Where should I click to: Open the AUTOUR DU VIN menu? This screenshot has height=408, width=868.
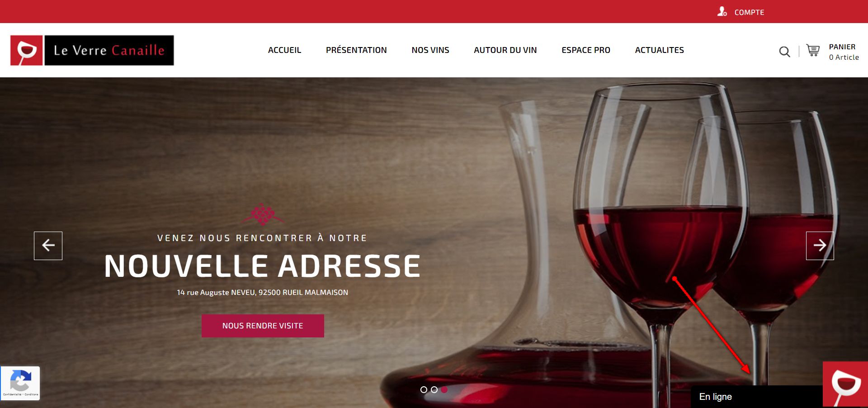pyautogui.click(x=505, y=50)
